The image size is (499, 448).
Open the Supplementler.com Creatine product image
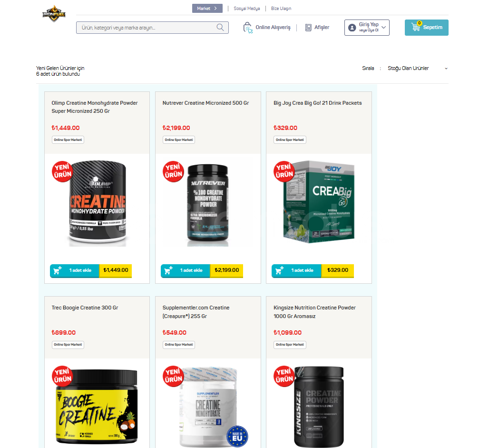point(208,407)
